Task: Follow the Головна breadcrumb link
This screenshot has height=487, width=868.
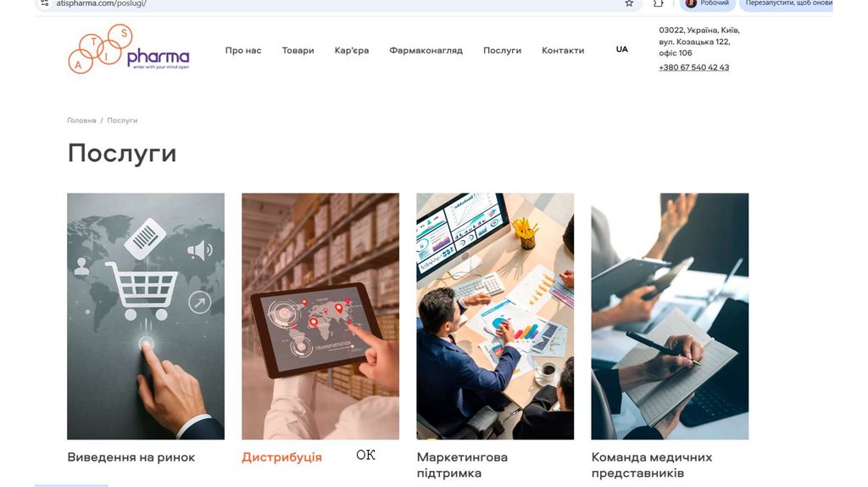Action: [x=81, y=120]
